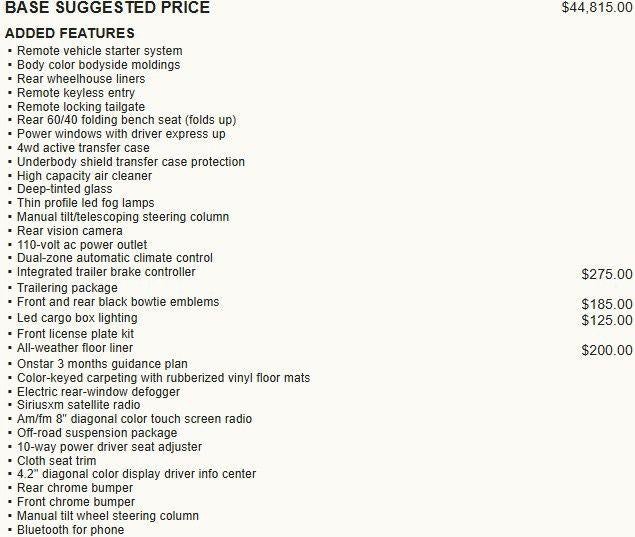Select 4wd active transfer case line

(83, 148)
